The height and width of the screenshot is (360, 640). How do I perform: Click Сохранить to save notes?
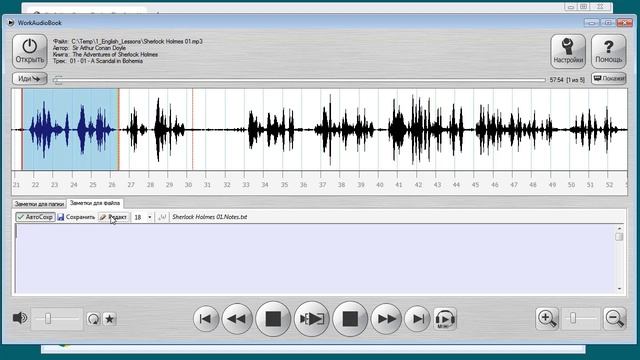(76, 217)
